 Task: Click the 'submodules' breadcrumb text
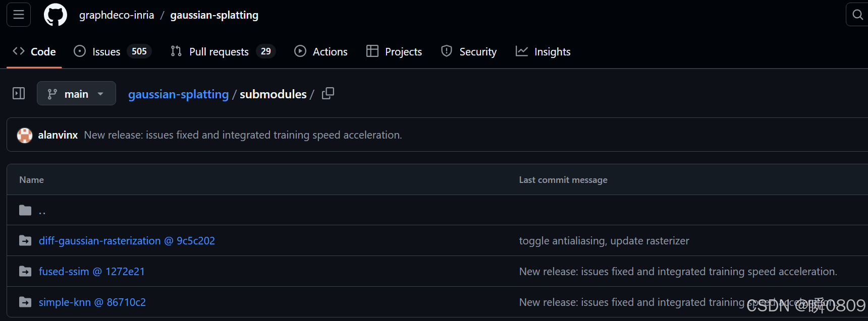click(x=273, y=94)
